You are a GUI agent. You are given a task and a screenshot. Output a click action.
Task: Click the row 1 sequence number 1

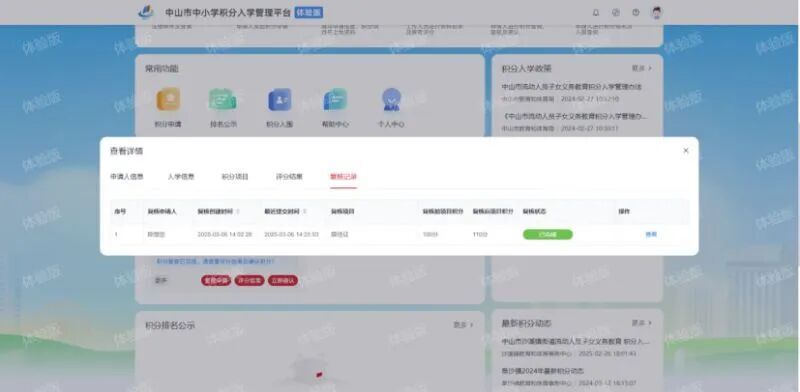coord(116,235)
